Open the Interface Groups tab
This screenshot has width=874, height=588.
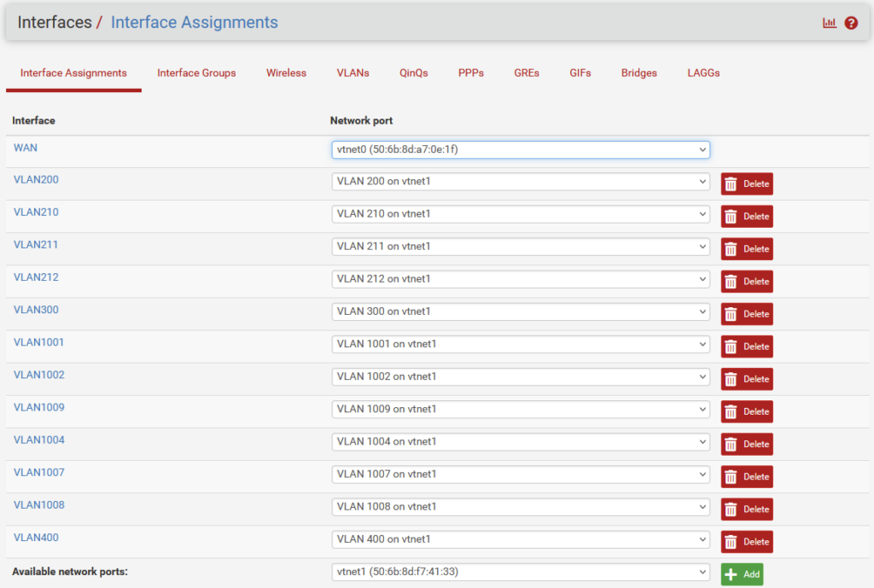click(196, 73)
